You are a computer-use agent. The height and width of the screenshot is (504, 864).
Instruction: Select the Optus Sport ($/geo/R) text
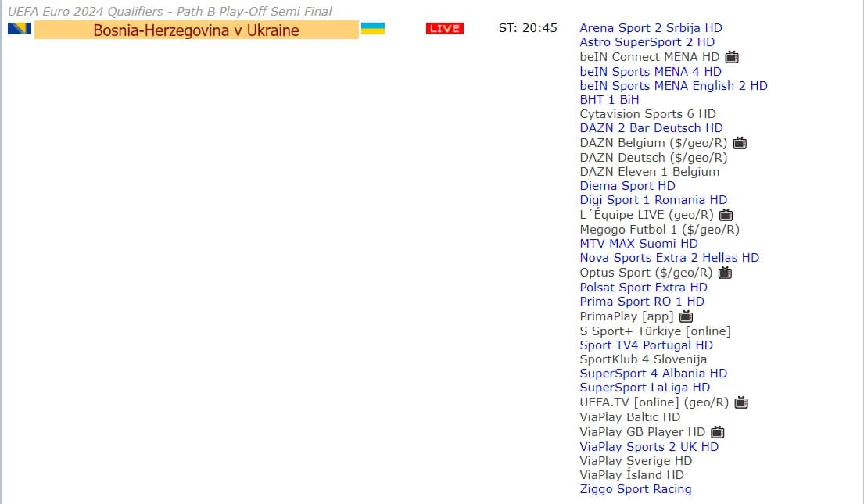click(646, 273)
